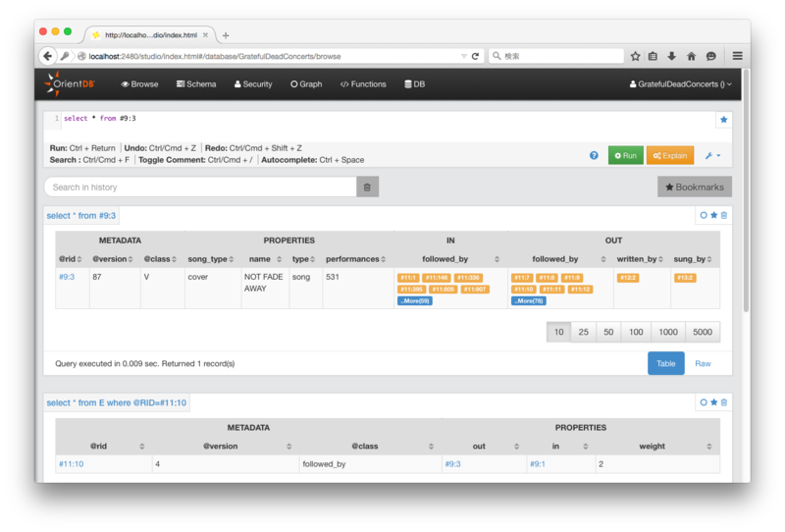Set page size to 25
Screen dimensions: 785x532
coord(583,332)
